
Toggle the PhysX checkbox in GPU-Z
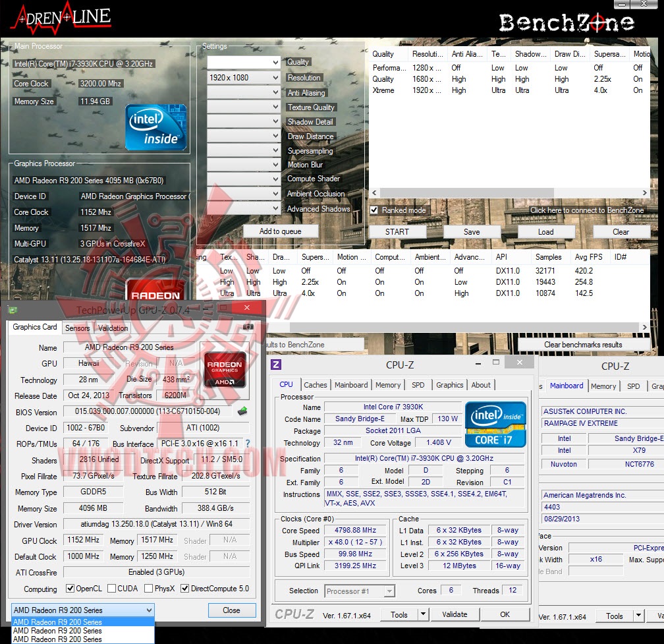pos(149,589)
